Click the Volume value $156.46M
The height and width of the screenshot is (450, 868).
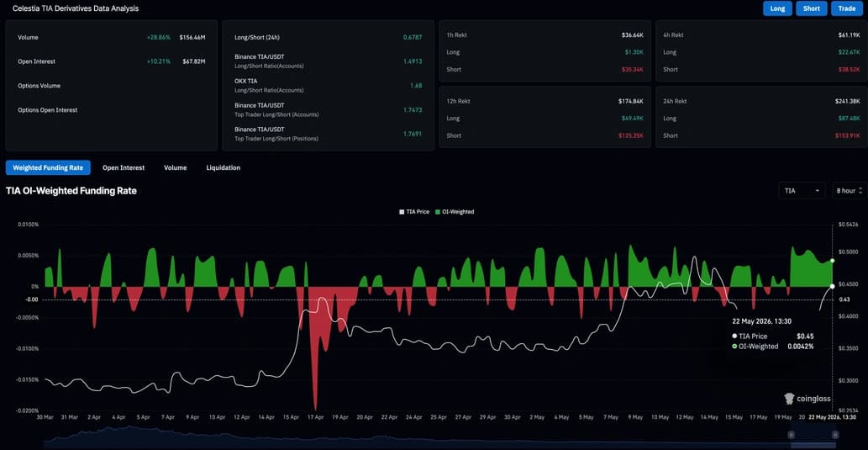[x=192, y=38]
